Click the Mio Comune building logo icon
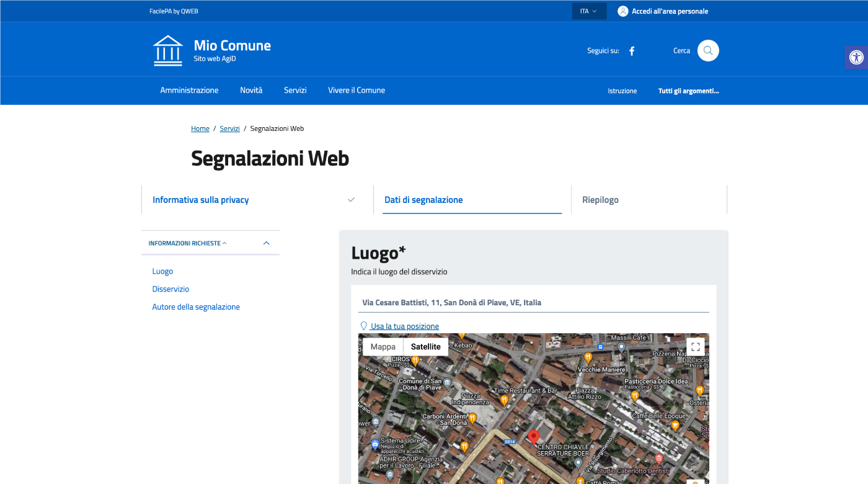 pyautogui.click(x=168, y=51)
